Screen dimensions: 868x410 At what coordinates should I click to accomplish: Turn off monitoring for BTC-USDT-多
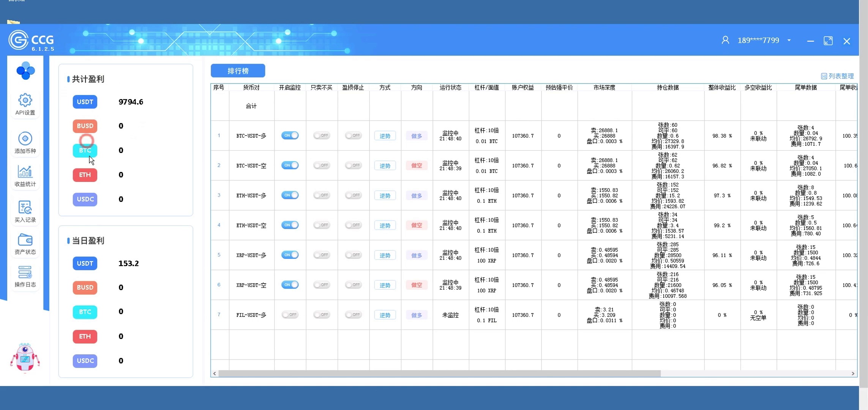point(290,136)
